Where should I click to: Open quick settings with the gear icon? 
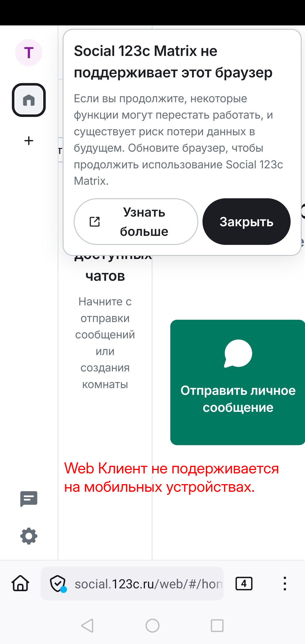[29, 536]
